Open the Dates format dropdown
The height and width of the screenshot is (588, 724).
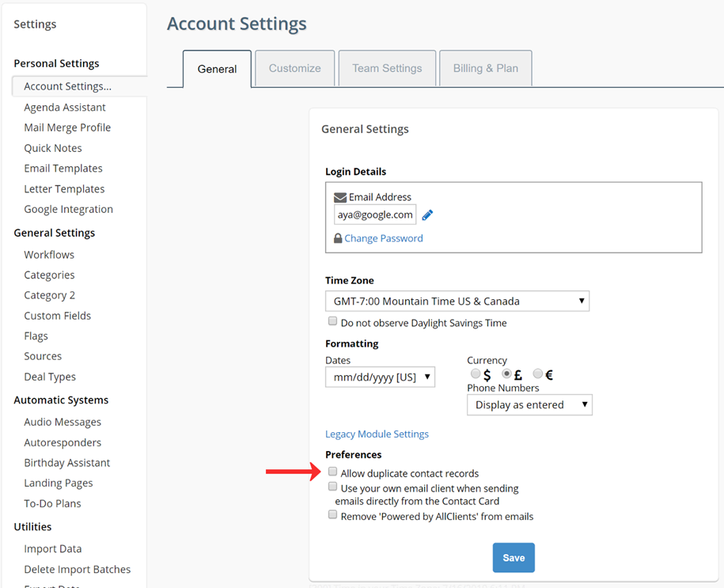[x=380, y=377]
